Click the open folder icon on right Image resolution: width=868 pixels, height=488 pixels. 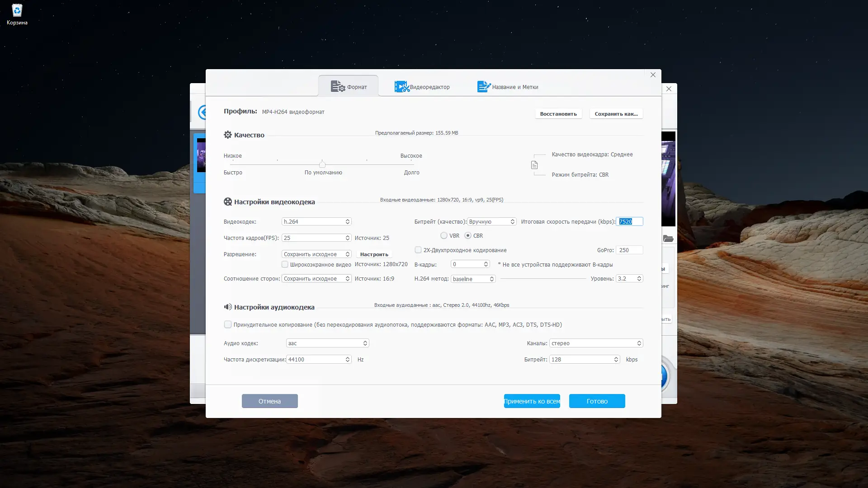coord(668,239)
